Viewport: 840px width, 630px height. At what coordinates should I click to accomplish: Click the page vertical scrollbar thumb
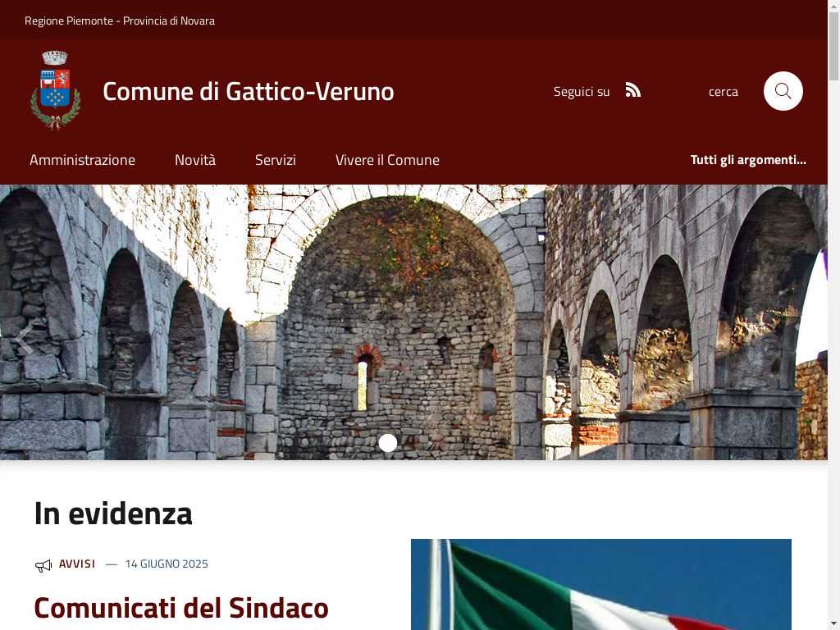click(833, 46)
